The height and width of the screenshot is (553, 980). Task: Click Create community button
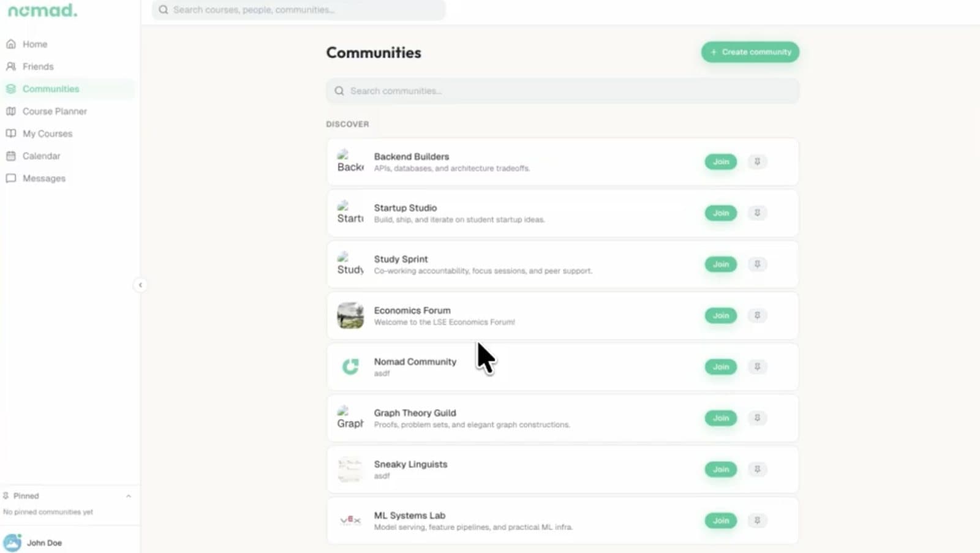tap(750, 52)
